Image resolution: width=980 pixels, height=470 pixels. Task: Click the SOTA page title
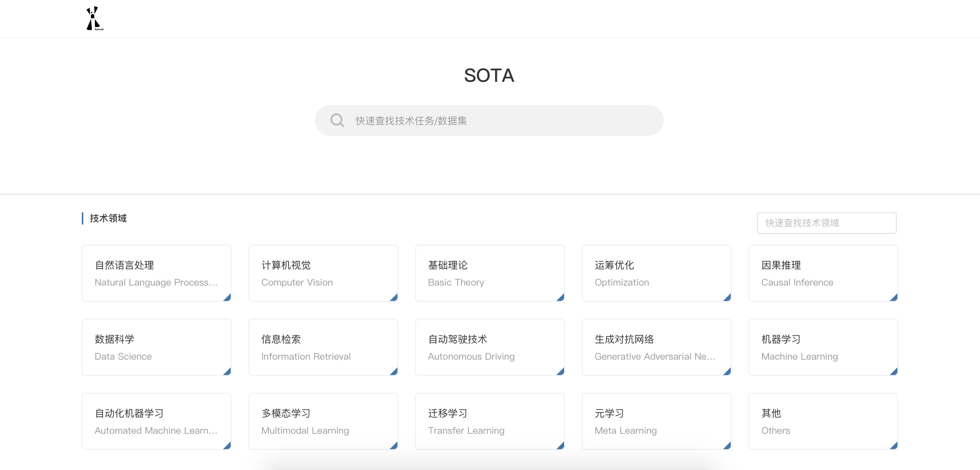click(490, 76)
